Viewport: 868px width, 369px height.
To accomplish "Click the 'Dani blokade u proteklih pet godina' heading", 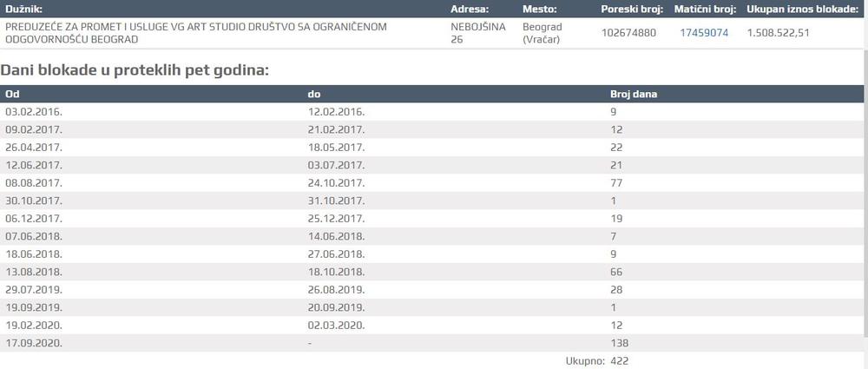I will tap(135, 69).
